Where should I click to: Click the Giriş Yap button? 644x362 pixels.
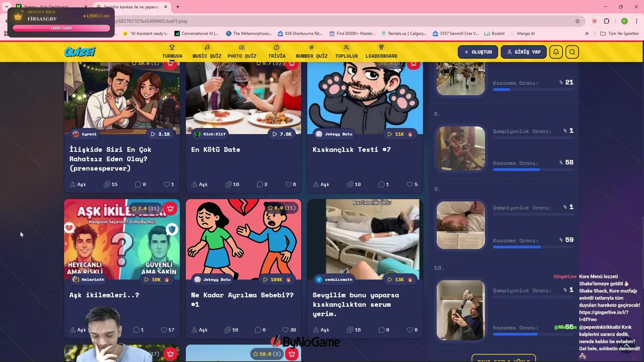(x=524, y=52)
